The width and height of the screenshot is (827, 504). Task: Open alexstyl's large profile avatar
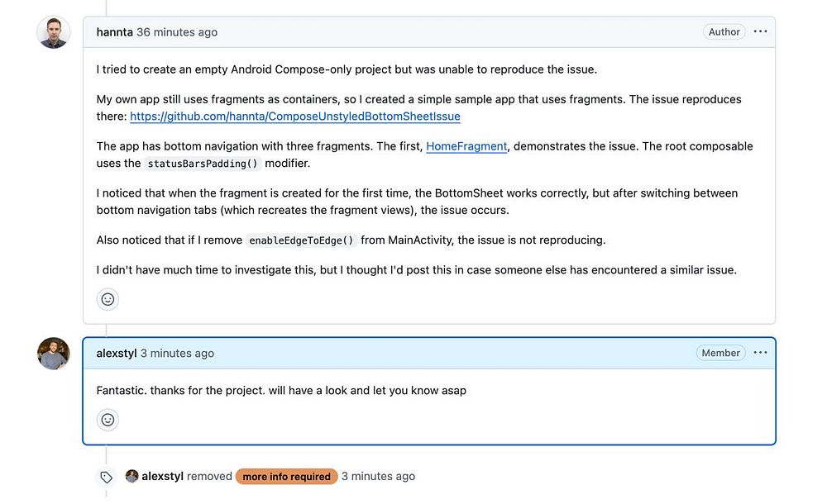(x=54, y=354)
